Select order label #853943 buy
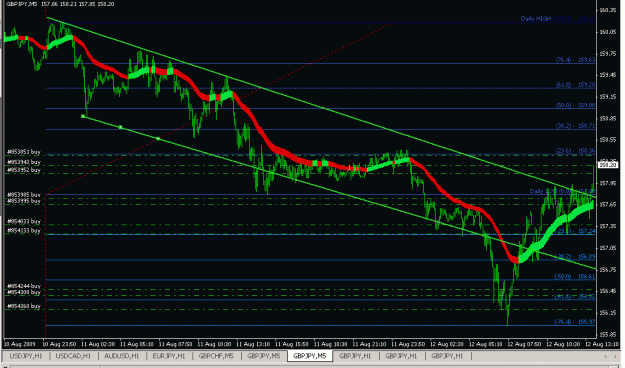The width and height of the screenshot is (625, 368). point(24,162)
